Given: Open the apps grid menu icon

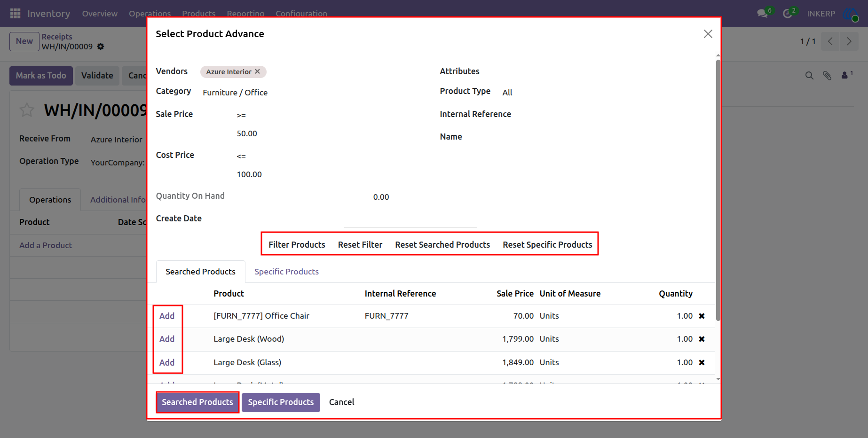Looking at the screenshot, I should [15, 14].
